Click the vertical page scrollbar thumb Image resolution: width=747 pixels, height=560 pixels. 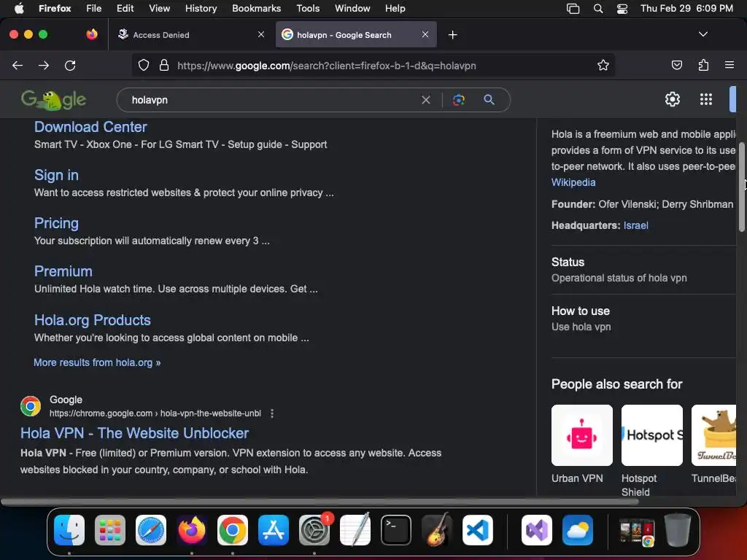741,187
